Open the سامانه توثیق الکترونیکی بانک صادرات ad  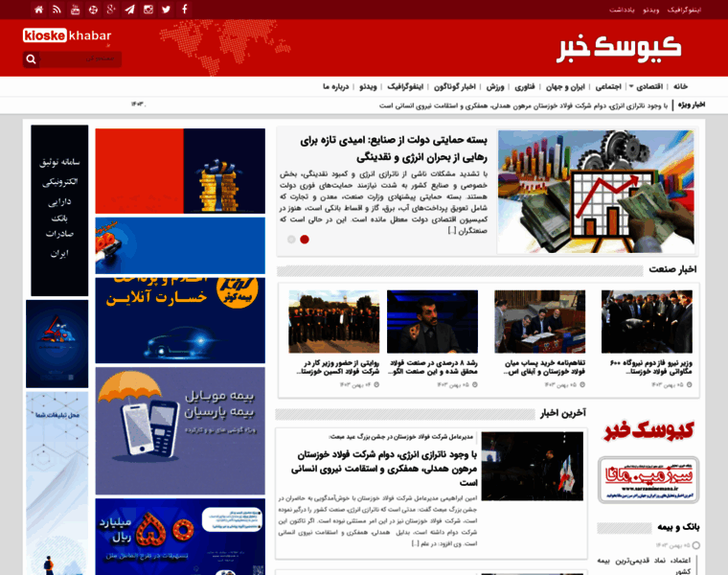point(59,211)
